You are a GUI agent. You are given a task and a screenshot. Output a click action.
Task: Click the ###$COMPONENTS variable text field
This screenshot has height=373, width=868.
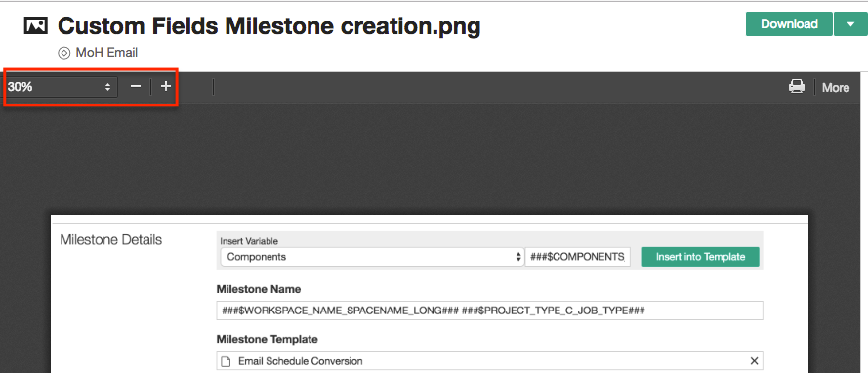pyautogui.click(x=577, y=257)
